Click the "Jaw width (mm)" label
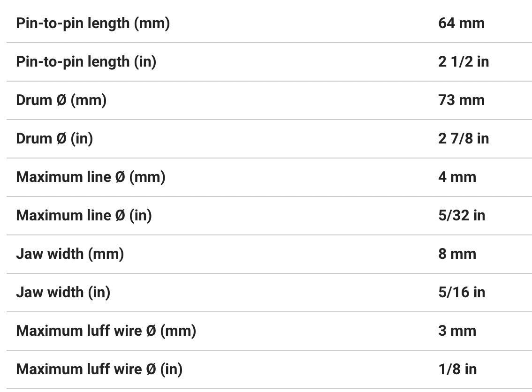This screenshot has height=392, width=532. (70, 254)
